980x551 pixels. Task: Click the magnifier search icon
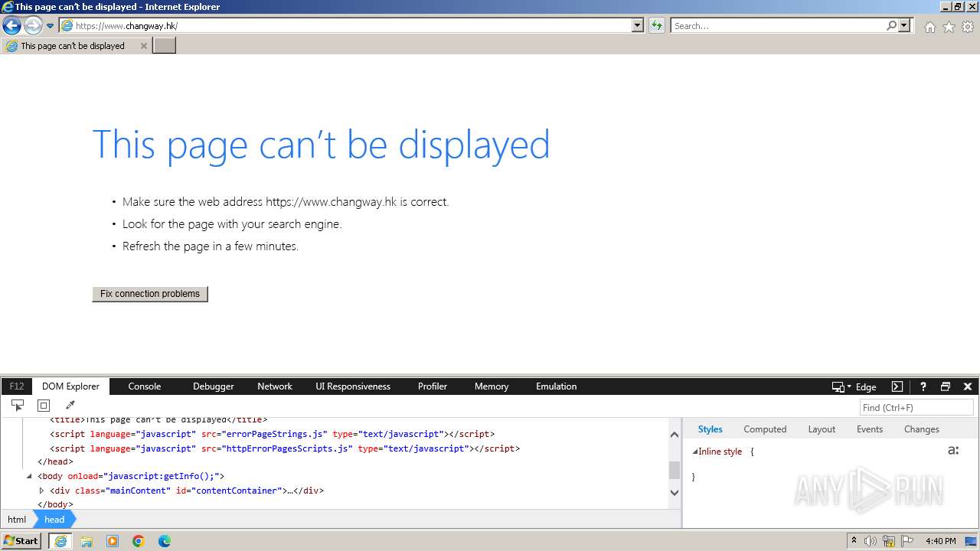point(891,26)
